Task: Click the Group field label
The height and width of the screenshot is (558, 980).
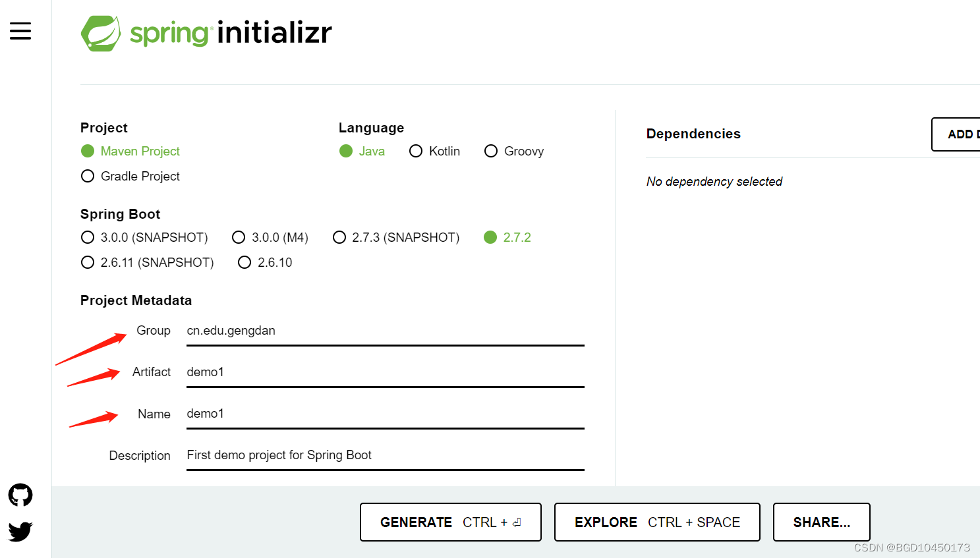Action: [154, 331]
